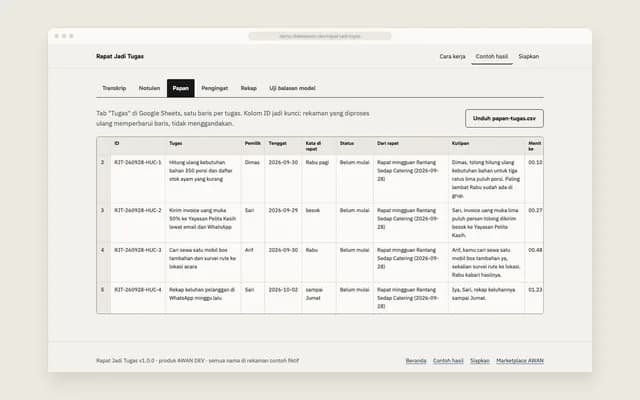Screen dimensions: 640x400
Task: Click the task cell starting 'Kirim invoice uang muka'
Action: [203, 223]
